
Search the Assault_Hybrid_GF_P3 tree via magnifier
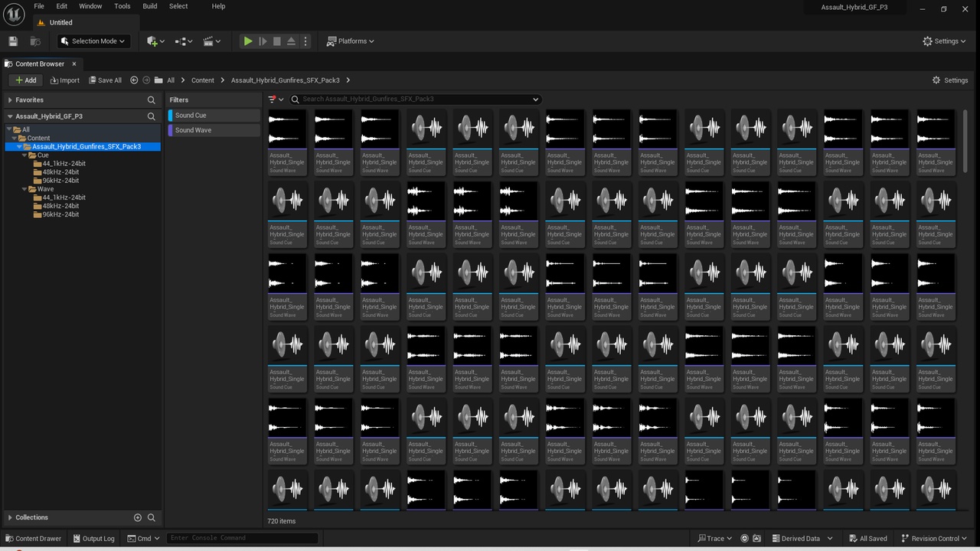click(x=152, y=116)
